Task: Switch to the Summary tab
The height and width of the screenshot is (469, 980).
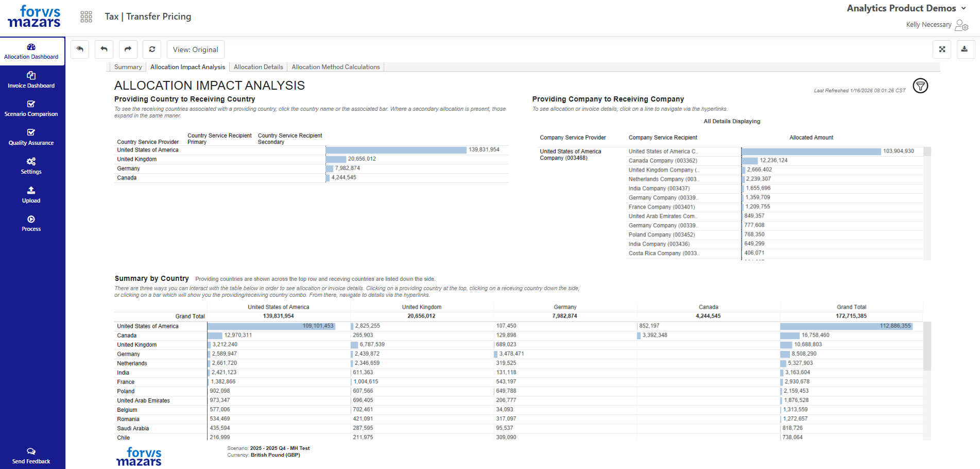Action: click(x=128, y=67)
